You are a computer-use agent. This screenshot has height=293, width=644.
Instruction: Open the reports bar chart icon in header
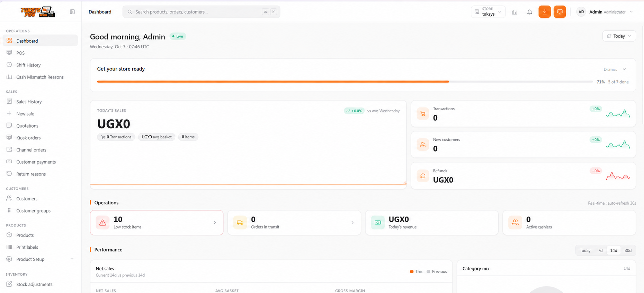515,12
